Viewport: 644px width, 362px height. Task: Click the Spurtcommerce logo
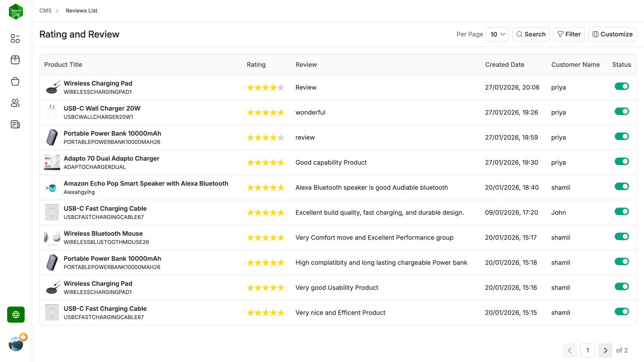[16, 11]
